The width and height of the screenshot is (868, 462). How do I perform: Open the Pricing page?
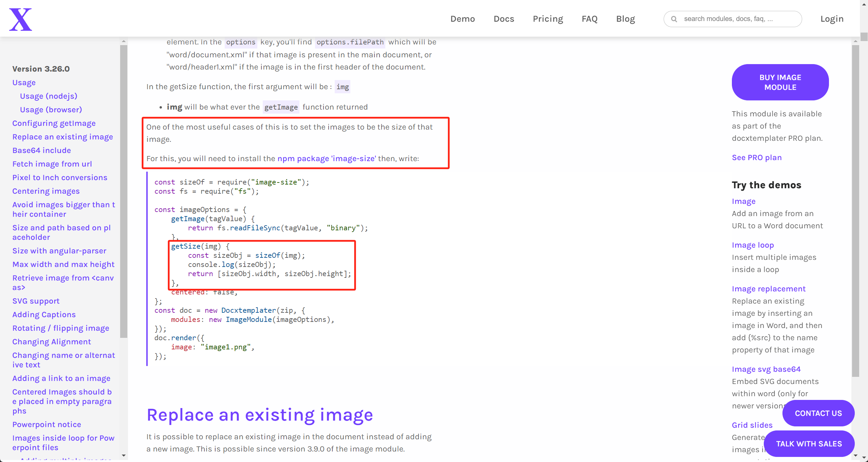(548, 19)
